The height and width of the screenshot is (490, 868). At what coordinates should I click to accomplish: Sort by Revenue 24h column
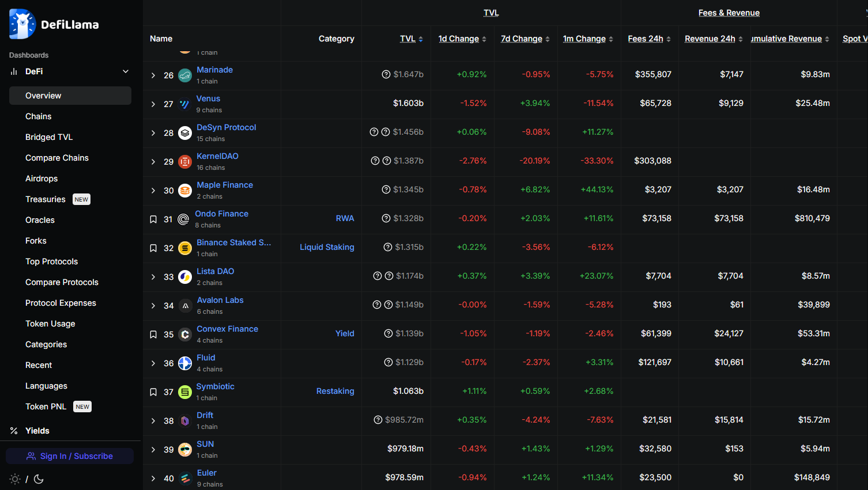pyautogui.click(x=714, y=39)
